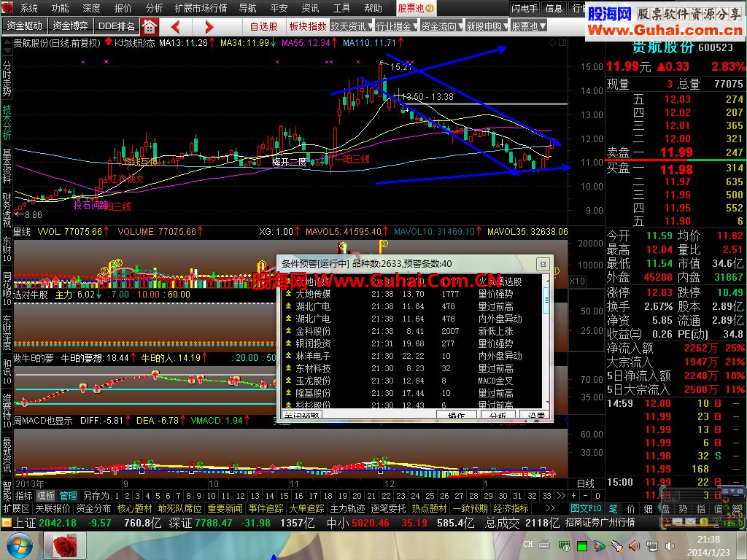Click the alert icon beside 银润投资
747x560 pixels.
coord(288,343)
